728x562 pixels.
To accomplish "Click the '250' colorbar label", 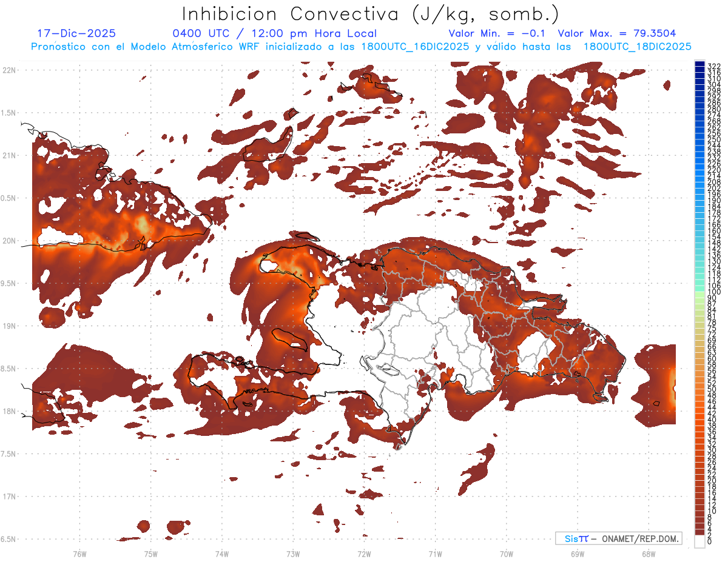I will pos(713,139).
